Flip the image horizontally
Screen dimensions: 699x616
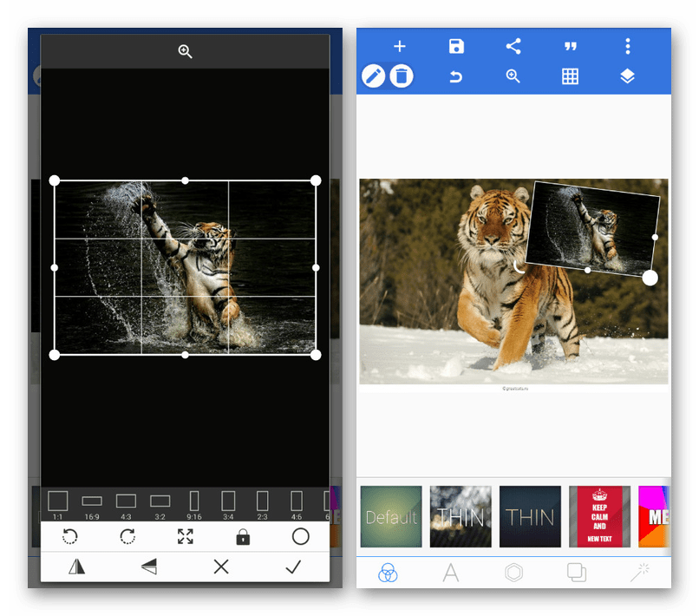pos(78,567)
